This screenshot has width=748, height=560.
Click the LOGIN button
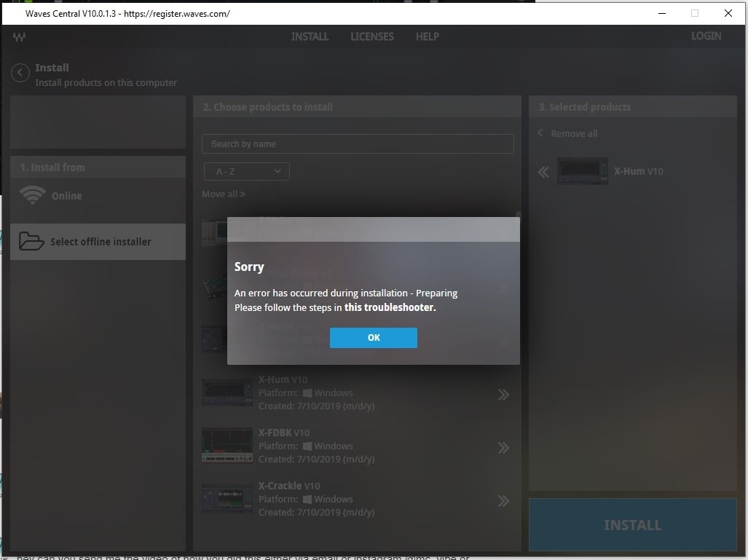(706, 36)
